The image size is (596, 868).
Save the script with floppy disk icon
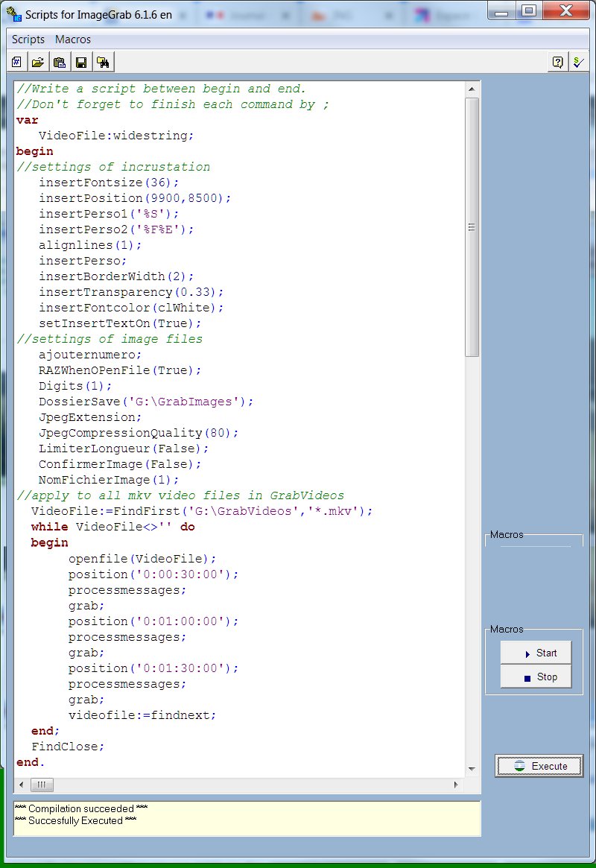81,62
